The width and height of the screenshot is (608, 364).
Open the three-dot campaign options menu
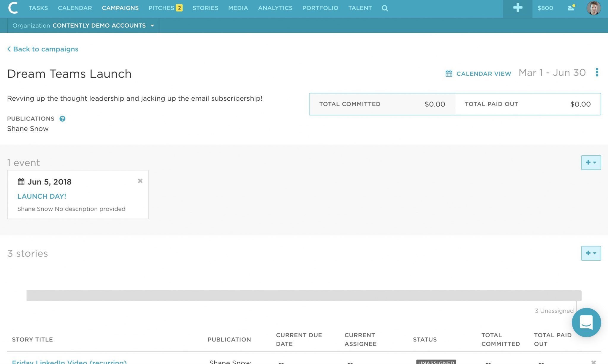pyautogui.click(x=597, y=73)
